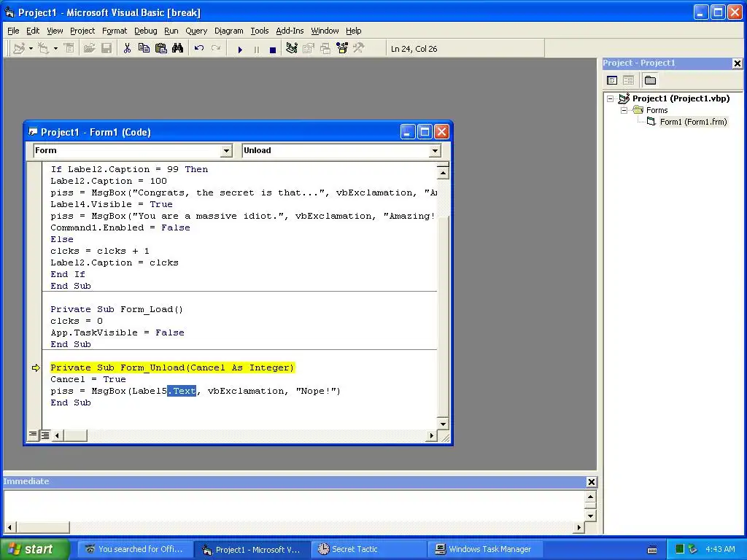Maximize the Form1 (Code) window
This screenshot has height=560, width=747.
[x=425, y=132]
